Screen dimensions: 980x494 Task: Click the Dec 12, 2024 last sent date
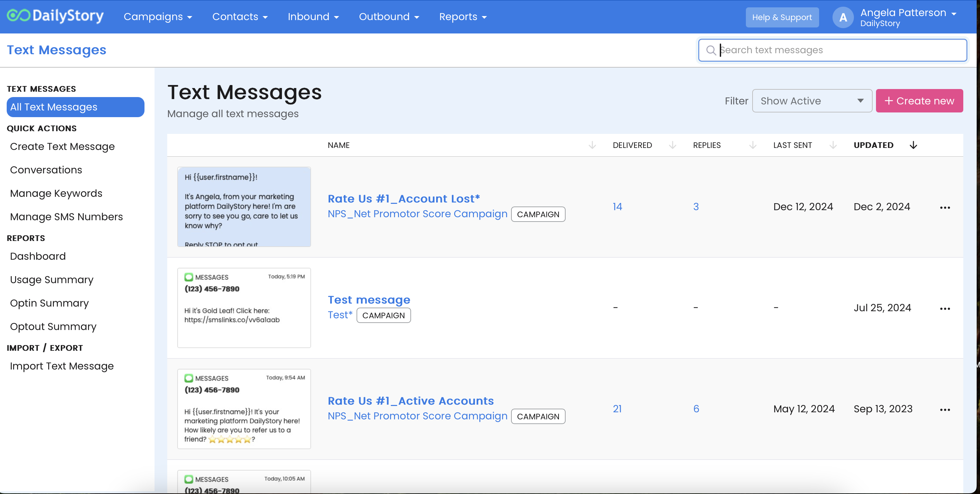pos(803,207)
